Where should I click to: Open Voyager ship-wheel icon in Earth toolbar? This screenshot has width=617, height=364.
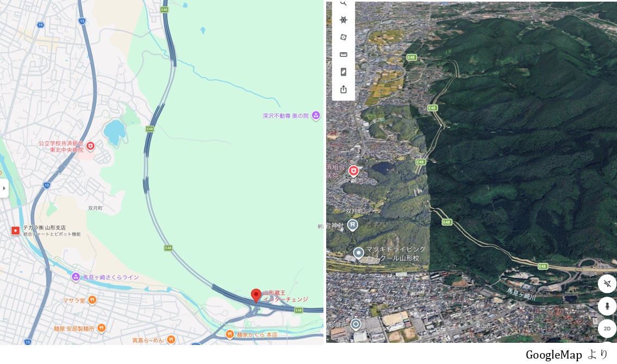click(x=344, y=20)
